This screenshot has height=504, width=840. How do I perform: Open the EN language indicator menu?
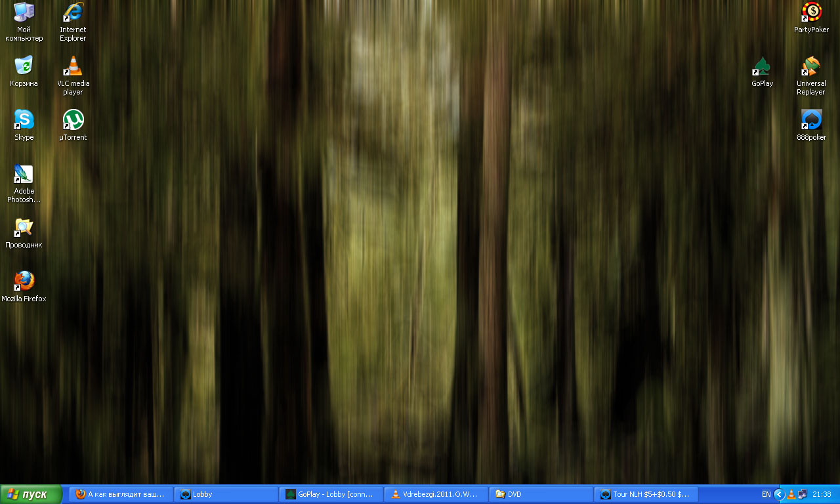click(x=766, y=494)
